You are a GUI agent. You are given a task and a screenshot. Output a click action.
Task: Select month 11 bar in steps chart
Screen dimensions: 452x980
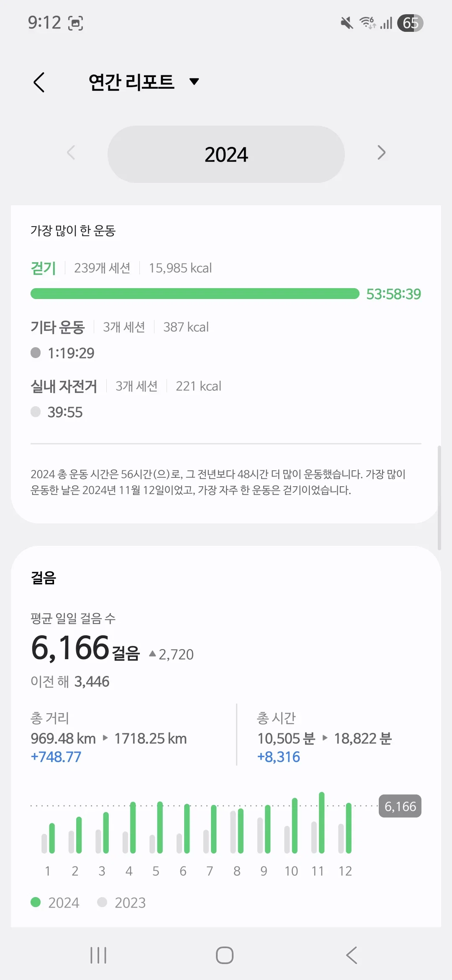318,823
